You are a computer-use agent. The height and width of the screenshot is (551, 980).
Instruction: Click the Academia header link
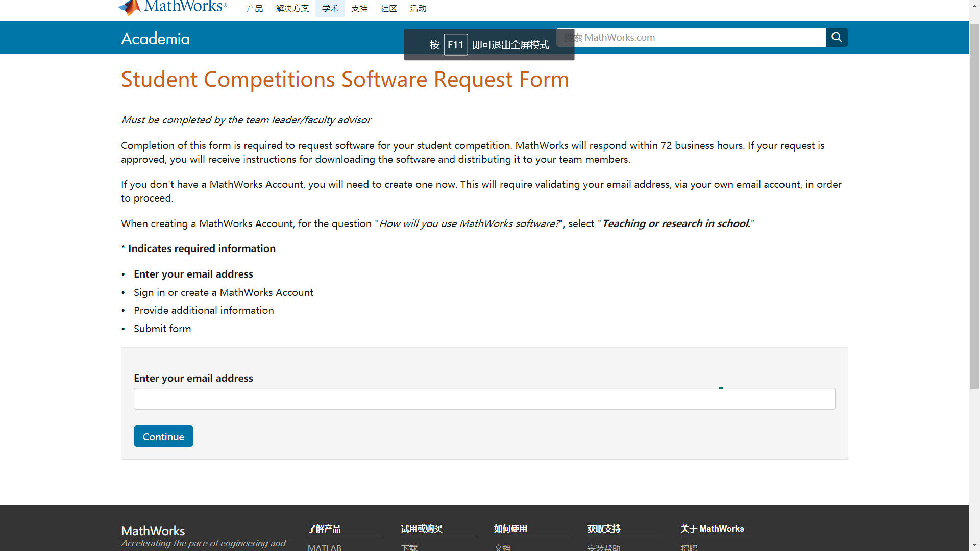pyautogui.click(x=155, y=39)
